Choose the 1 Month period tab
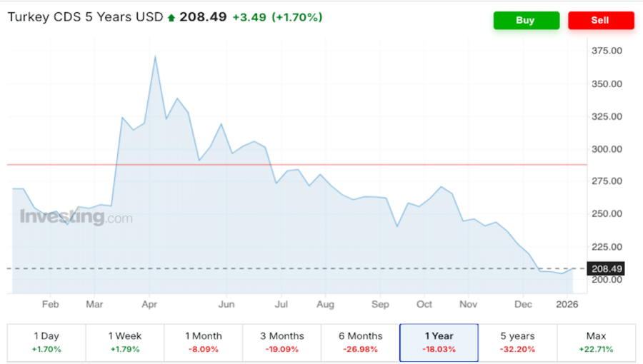 [x=203, y=342]
